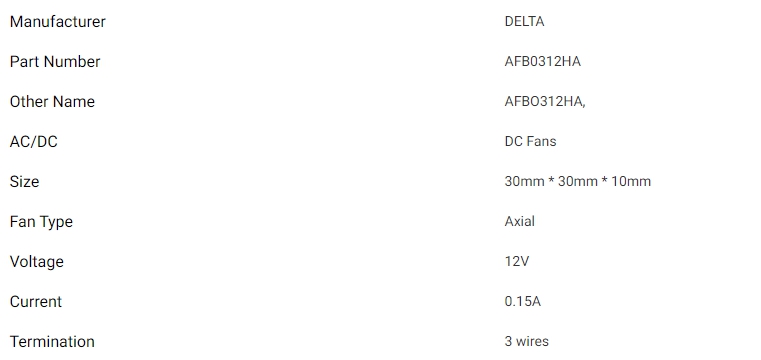The image size is (761, 360).
Task: Select part number AFB0312HA value
Action: point(543,62)
